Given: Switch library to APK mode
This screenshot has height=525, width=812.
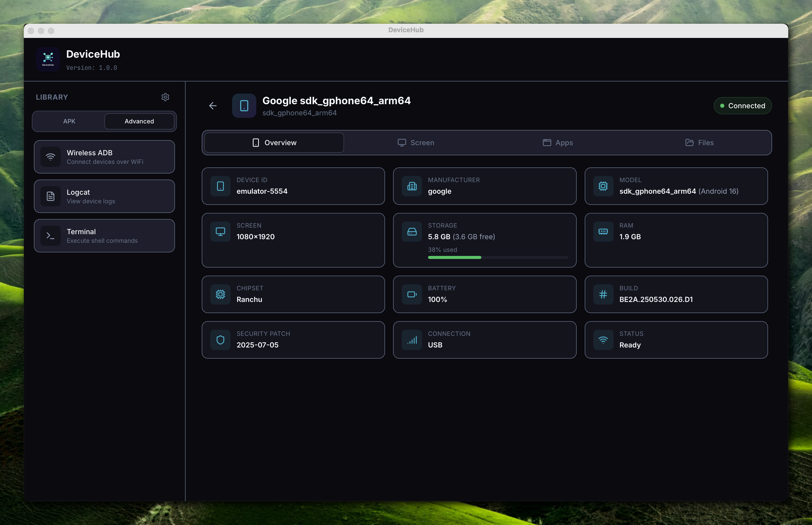Looking at the screenshot, I should pos(69,121).
